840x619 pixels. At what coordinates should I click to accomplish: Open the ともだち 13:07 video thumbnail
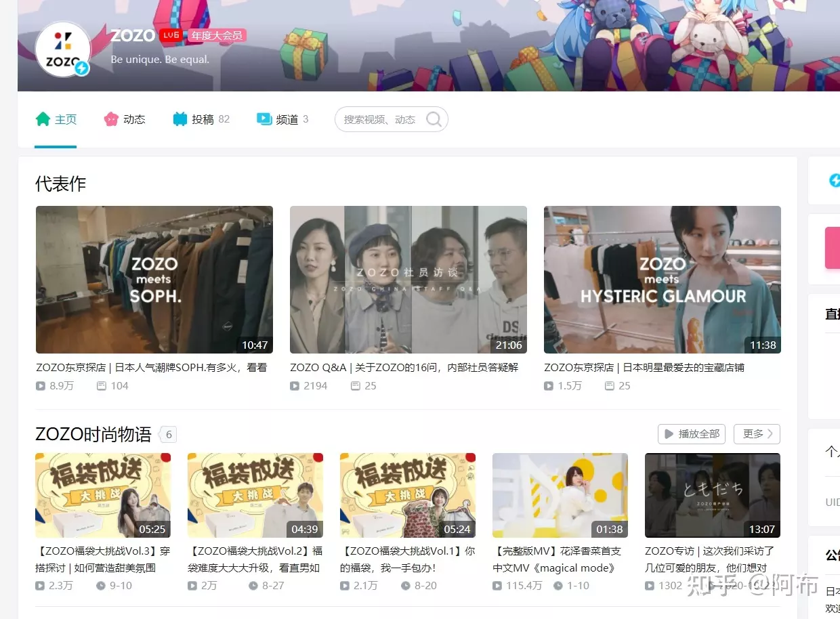(x=713, y=495)
